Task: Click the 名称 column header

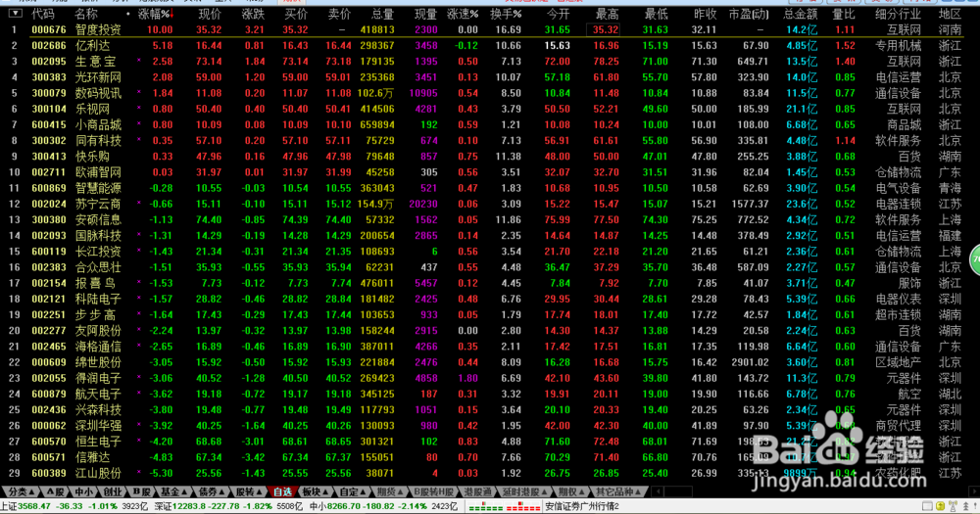Action: click(x=86, y=13)
